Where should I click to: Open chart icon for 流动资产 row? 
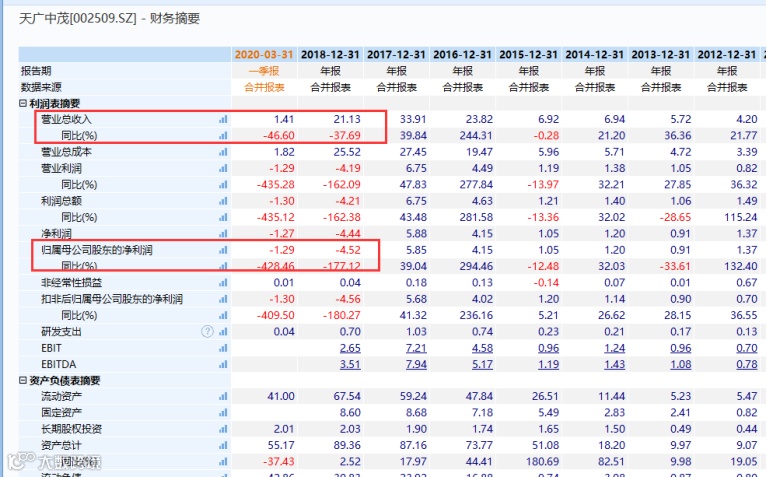pyautogui.click(x=223, y=396)
